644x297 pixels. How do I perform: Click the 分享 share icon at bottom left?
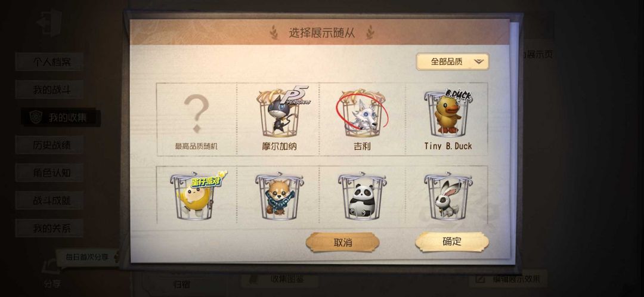52,272
